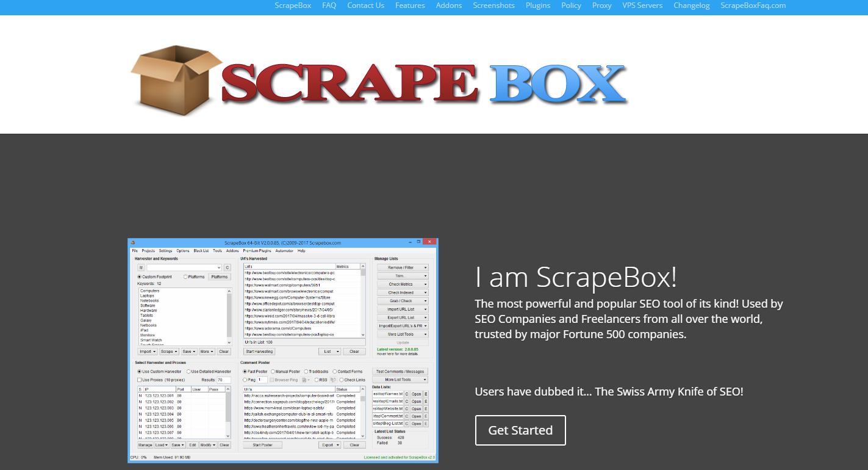Screen dimensions: 868x470
Task: Open the Projects menu in the app screenshot
Action: (148, 251)
